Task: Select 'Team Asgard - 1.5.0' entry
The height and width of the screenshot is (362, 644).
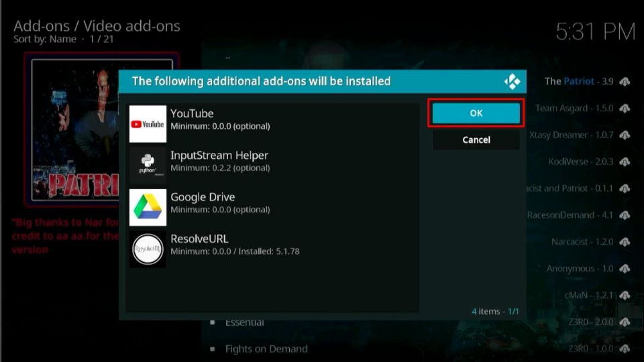Action: [x=574, y=108]
